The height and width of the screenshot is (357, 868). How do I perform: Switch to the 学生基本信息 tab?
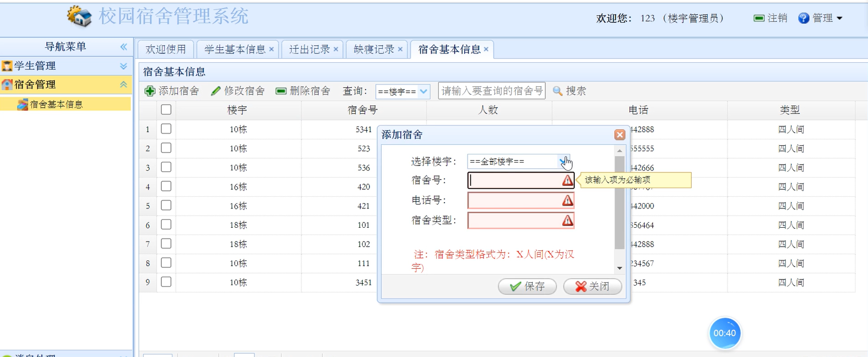pos(235,49)
